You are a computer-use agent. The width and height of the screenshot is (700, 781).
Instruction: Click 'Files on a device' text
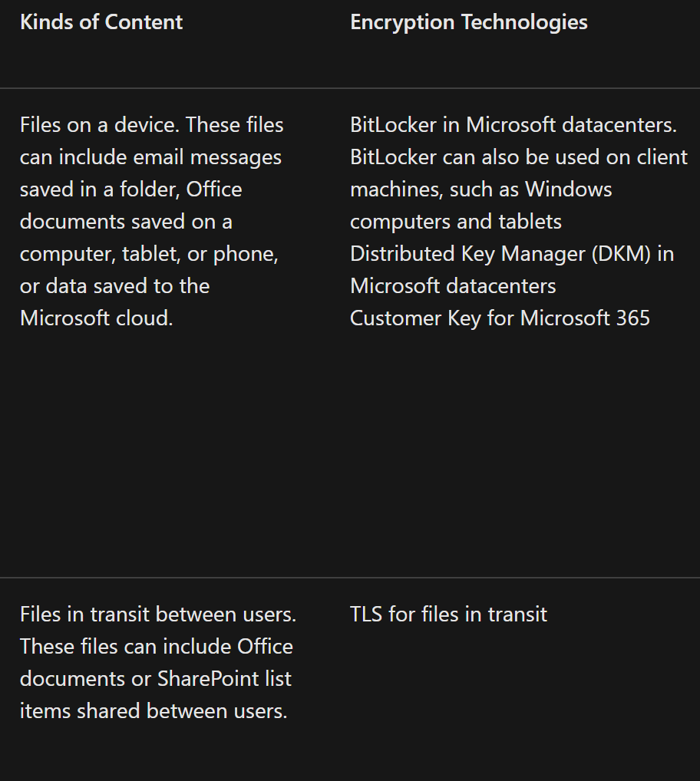99,124
